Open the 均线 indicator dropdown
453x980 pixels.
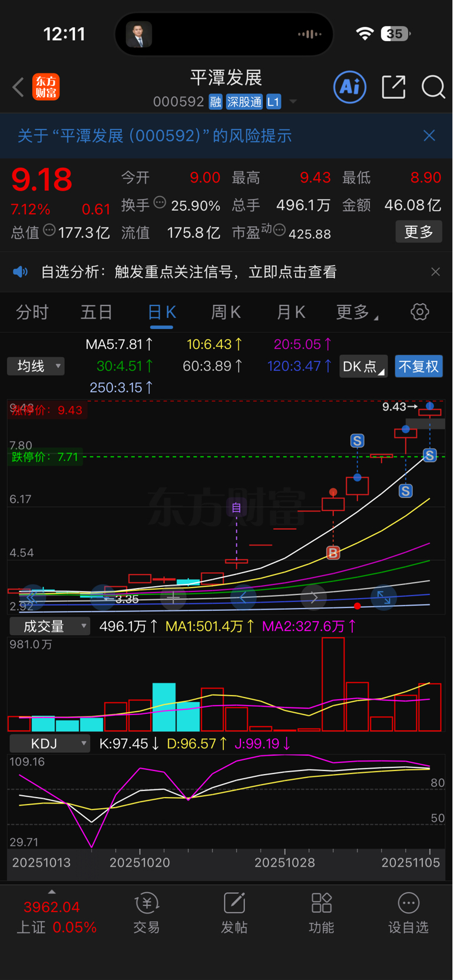click(x=36, y=366)
